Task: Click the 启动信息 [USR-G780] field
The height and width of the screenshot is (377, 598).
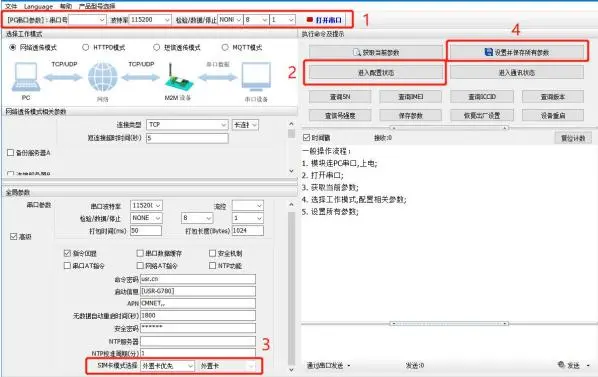Action: (x=198, y=291)
